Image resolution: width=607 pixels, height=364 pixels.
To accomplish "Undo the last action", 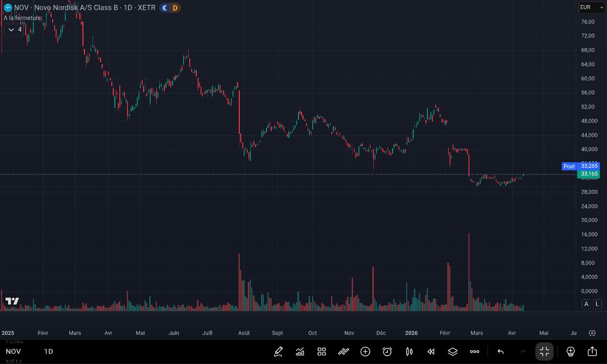I will click(501, 351).
